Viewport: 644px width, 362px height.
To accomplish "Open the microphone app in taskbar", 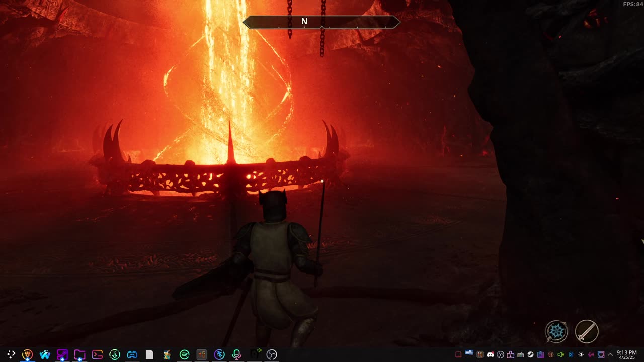I will pos(236,354).
